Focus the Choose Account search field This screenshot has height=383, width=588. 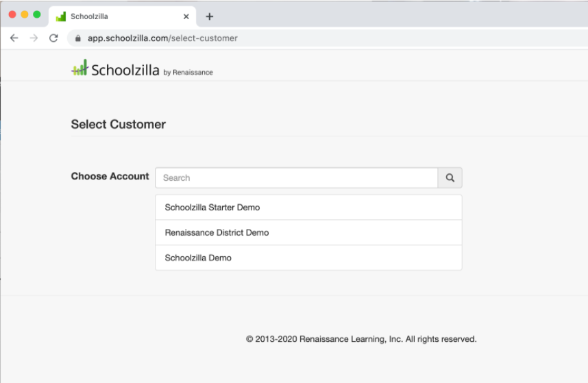click(x=296, y=177)
